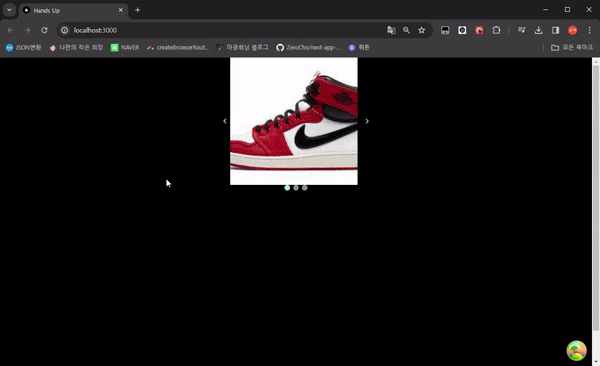This screenshot has height=366, width=600.
Task: View site information icon in address bar
Action: (65, 30)
